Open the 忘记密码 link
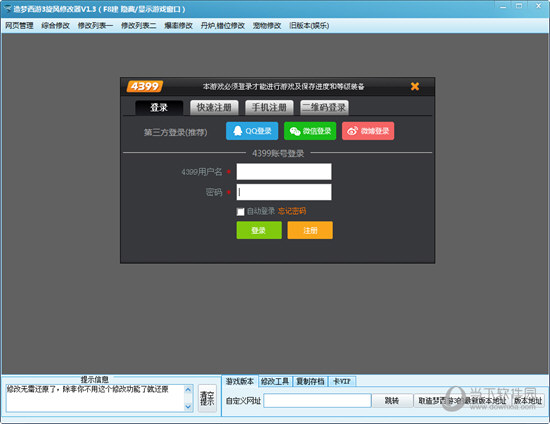The width and height of the screenshot is (550, 424). point(292,211)
